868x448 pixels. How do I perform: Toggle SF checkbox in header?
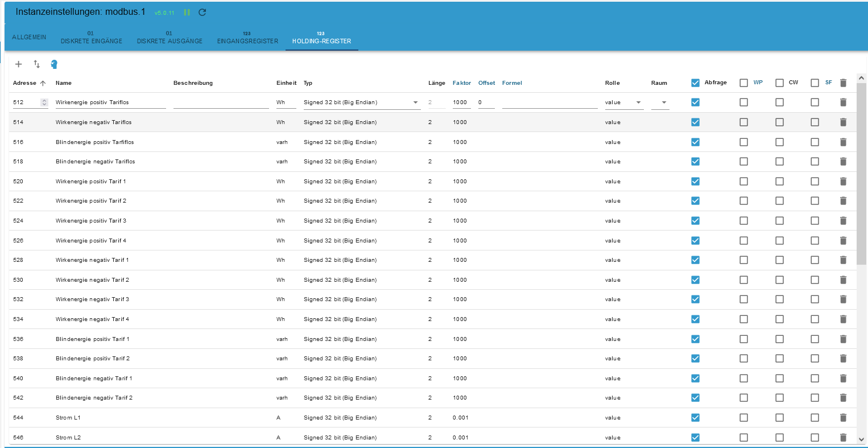[x=815, y=83]
